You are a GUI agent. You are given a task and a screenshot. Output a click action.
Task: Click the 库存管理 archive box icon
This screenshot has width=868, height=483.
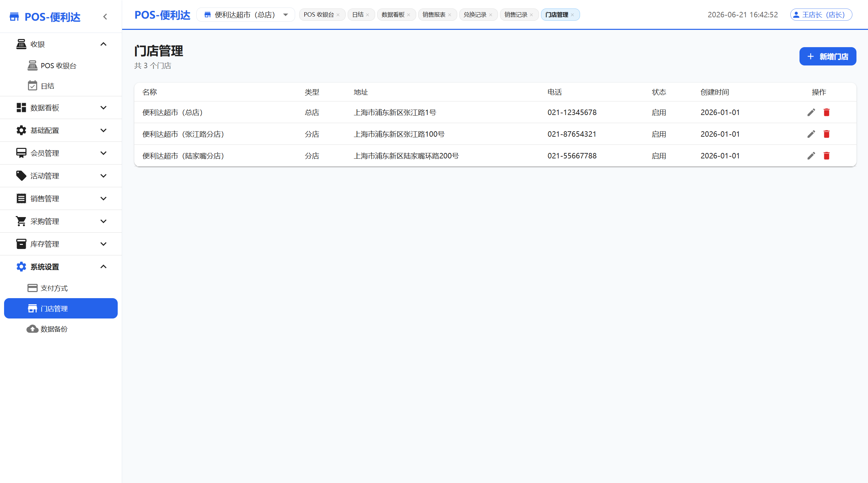21,244
